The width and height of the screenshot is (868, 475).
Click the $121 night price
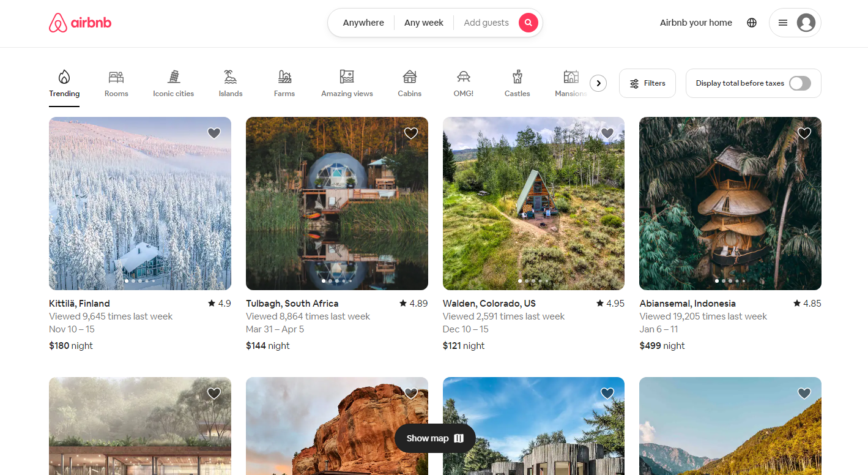[464, 346]
